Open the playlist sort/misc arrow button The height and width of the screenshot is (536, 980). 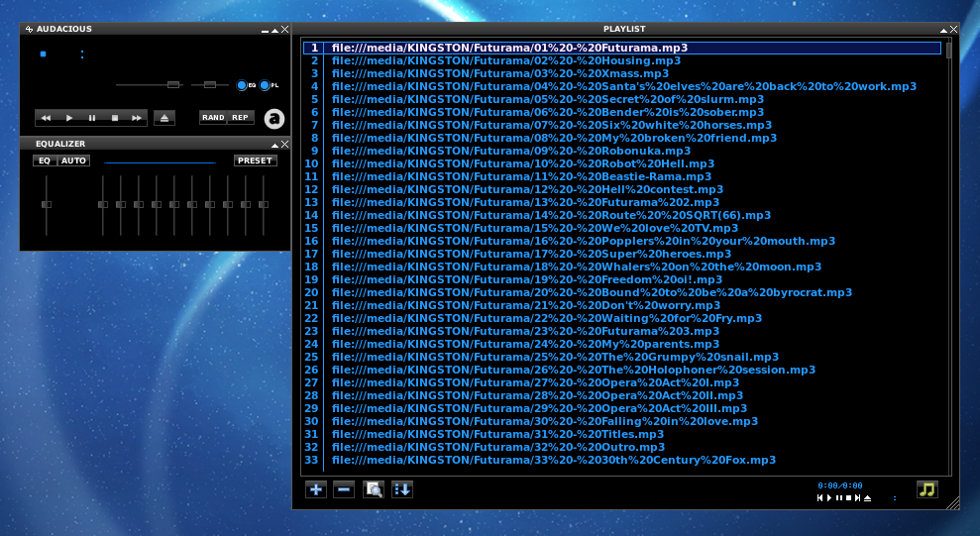point(402,489)
